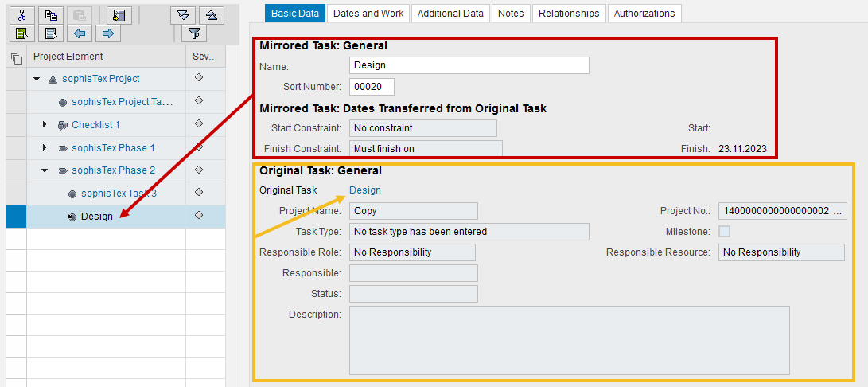Open the Authorizations tab
Viewport: 868px width, 387px height.
[644, 13]
